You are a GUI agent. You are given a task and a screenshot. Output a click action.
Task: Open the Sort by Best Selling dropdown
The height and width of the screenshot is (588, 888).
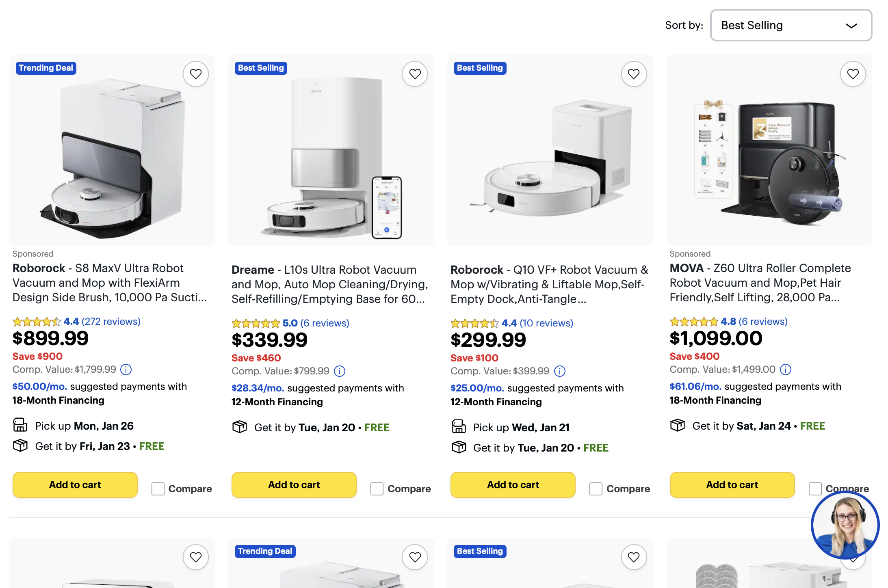pyautogui.click(x=791, y=25)
